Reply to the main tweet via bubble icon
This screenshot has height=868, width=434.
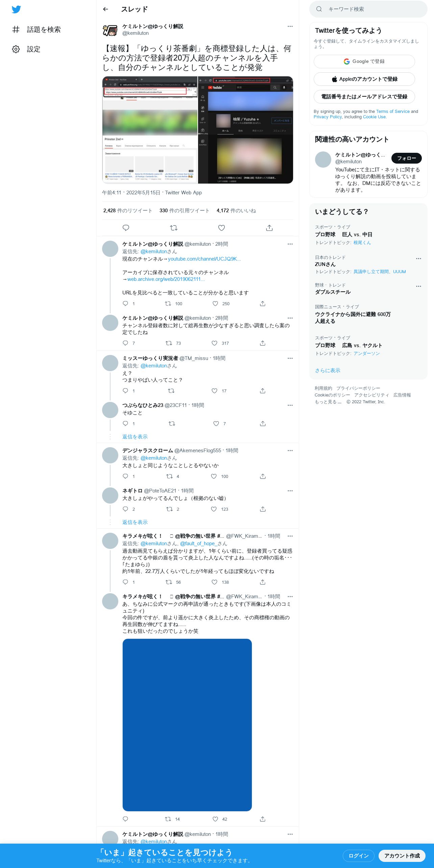(x=126, y=228)
